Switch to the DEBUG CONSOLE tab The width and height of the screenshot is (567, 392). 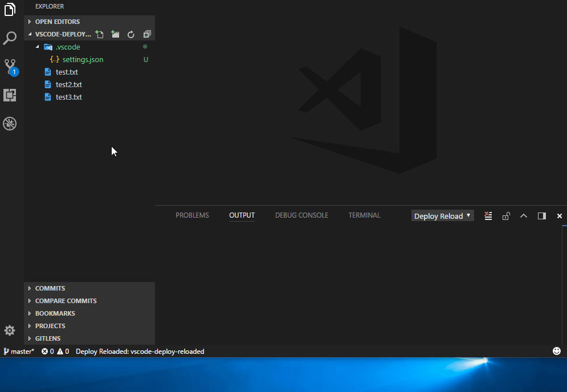(301, 215)
